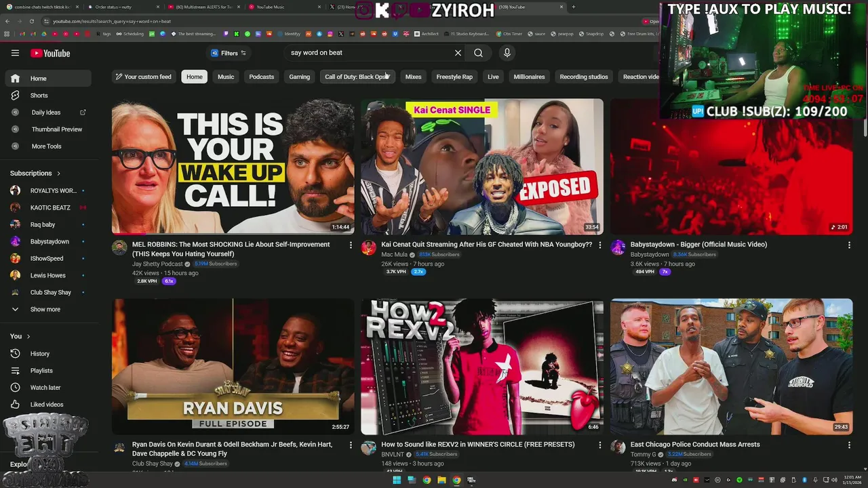Open Lewis Howes subscription channel

point(47,275)
